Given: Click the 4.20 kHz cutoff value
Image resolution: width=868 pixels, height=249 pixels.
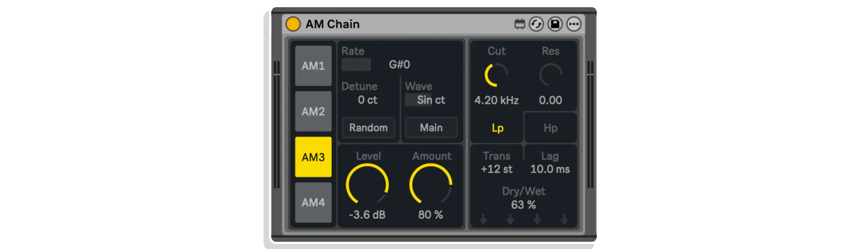Looking at the screenshot, I should pos(496,100).
